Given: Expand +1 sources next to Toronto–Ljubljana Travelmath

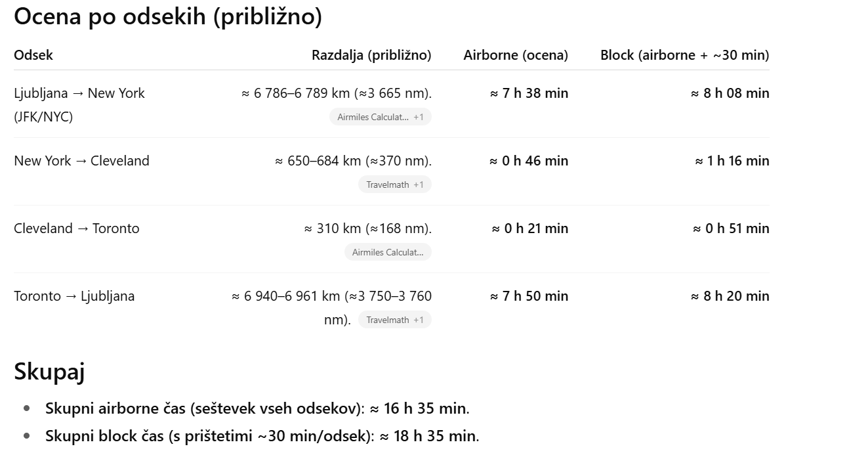Looking at the screenshot, I should [x=419, y=320].
